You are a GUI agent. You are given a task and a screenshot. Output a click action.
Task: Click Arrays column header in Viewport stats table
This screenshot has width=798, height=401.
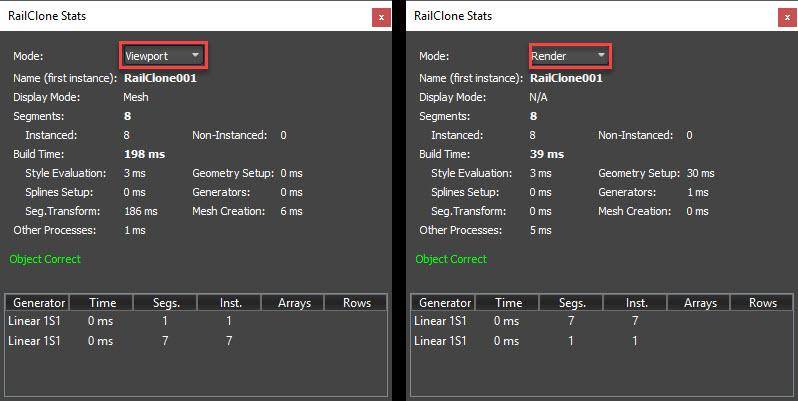point(293,303)
